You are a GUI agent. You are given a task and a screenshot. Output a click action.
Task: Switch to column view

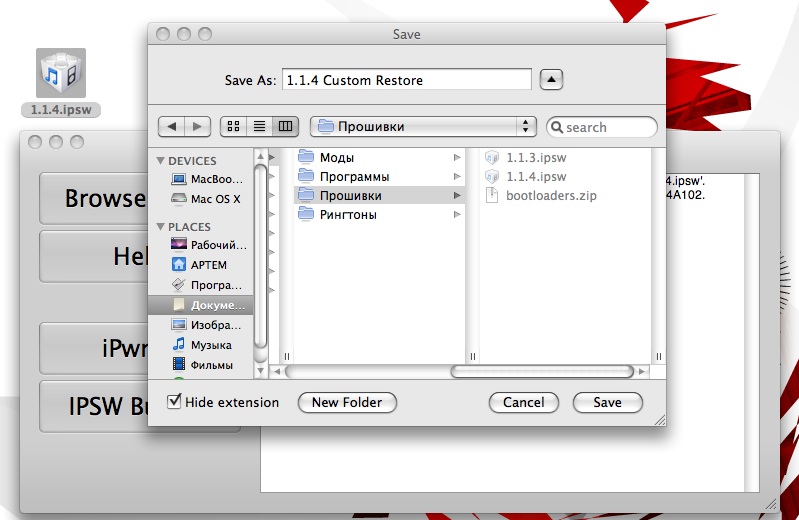point(285,126)
